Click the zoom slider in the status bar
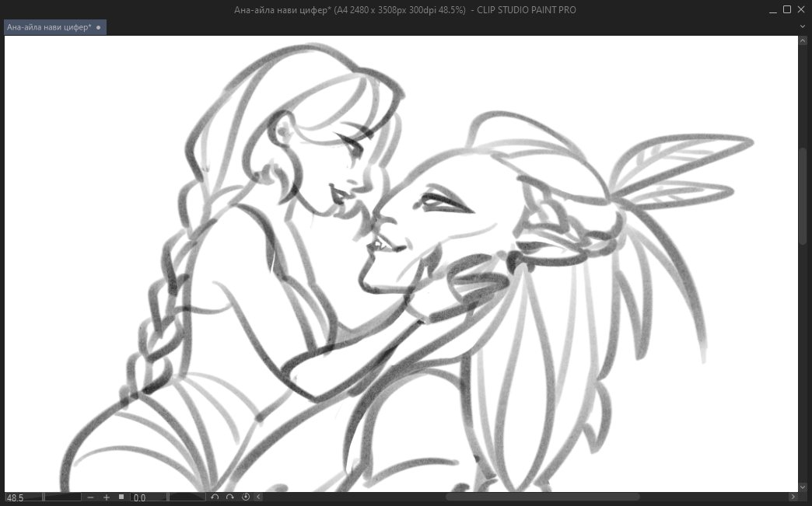Image resolution: width=812 pixels, height=506 pixels. click(x=62, y=497)
